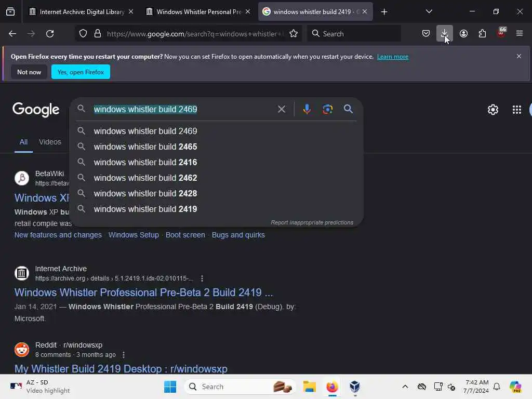Choose suggestion windows whistler build 2462
The width and height of the screenshot is (532, 399).
[216, 178]
